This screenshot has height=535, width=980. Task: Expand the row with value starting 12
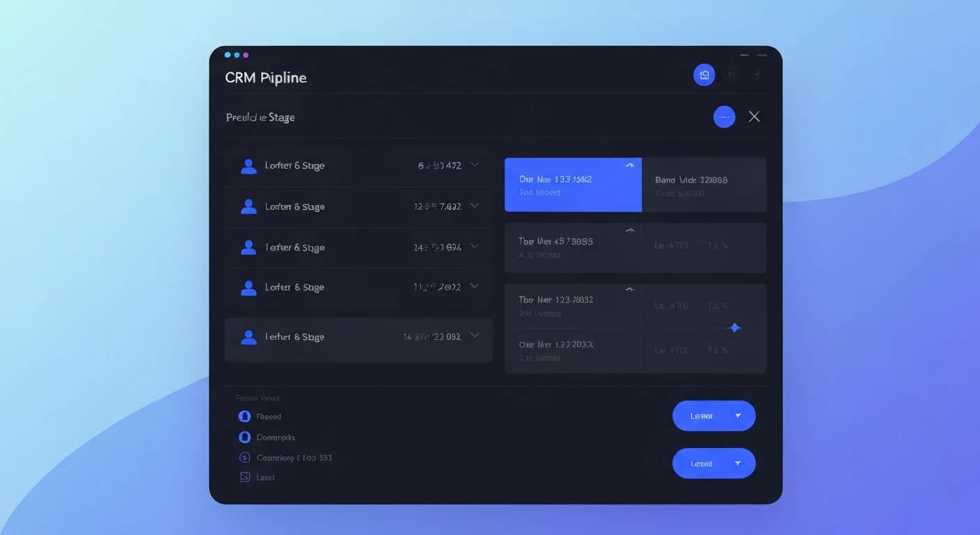pos(475,206)
